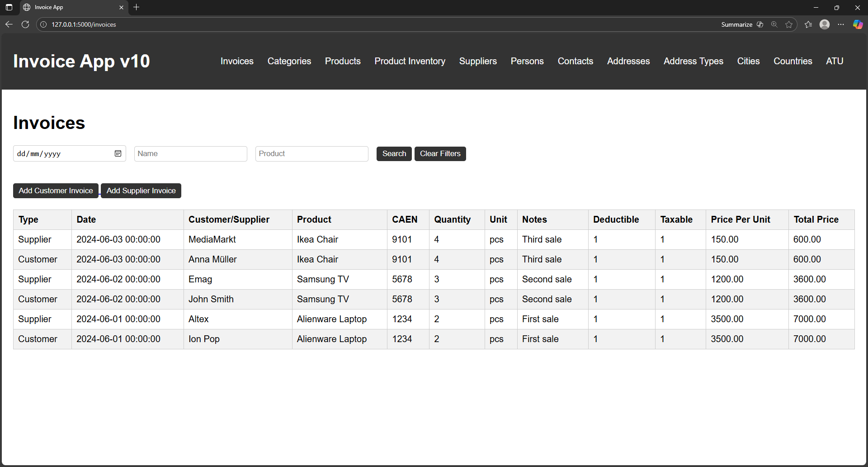This screenshot has height=467, width=868.
Task: Open a new browser tab
Action: (x=137, y=7)
